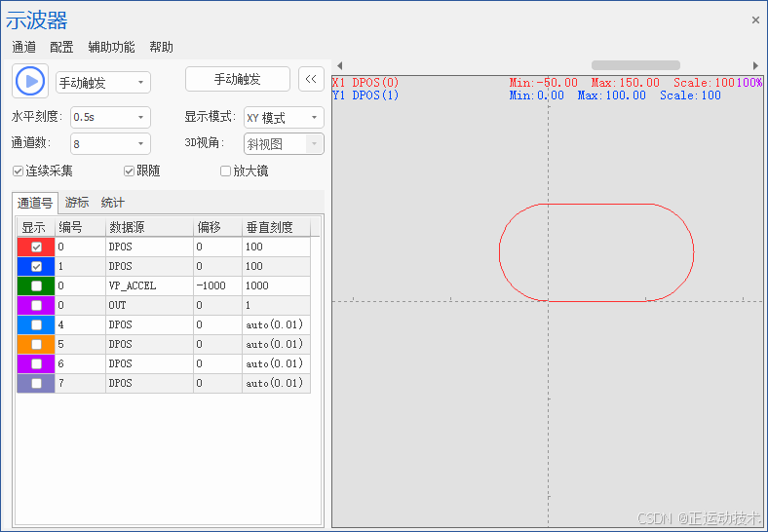Enable display for DPOS 4 channel
The width and height of the screenshot is (768, 532).
[36, 324]
